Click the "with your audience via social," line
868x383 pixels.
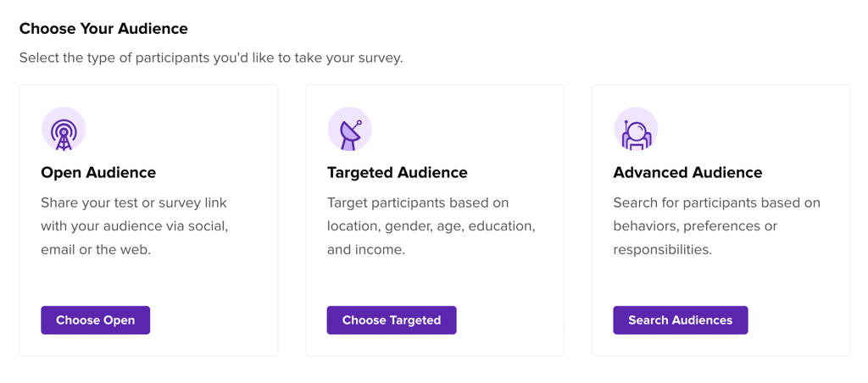[x=135, y=226]
